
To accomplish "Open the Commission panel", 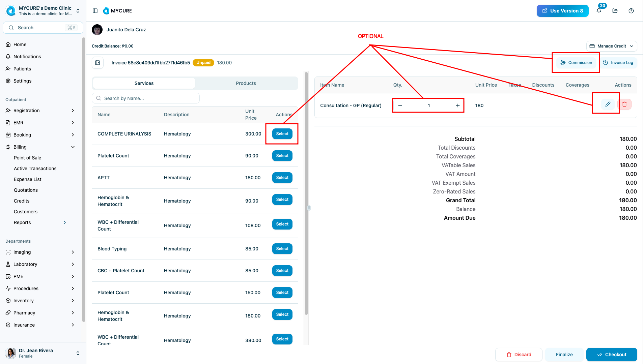I will pos(576,63).
